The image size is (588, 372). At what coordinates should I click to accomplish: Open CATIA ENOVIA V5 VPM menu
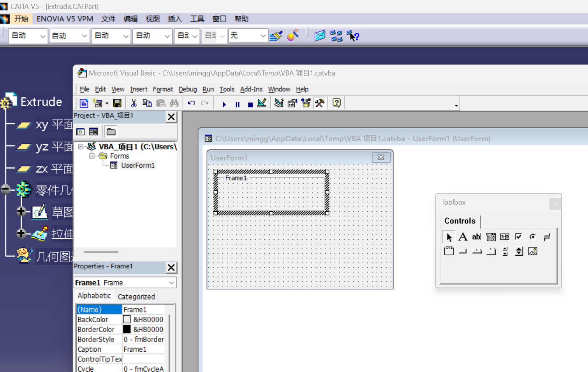click(65, 19)
